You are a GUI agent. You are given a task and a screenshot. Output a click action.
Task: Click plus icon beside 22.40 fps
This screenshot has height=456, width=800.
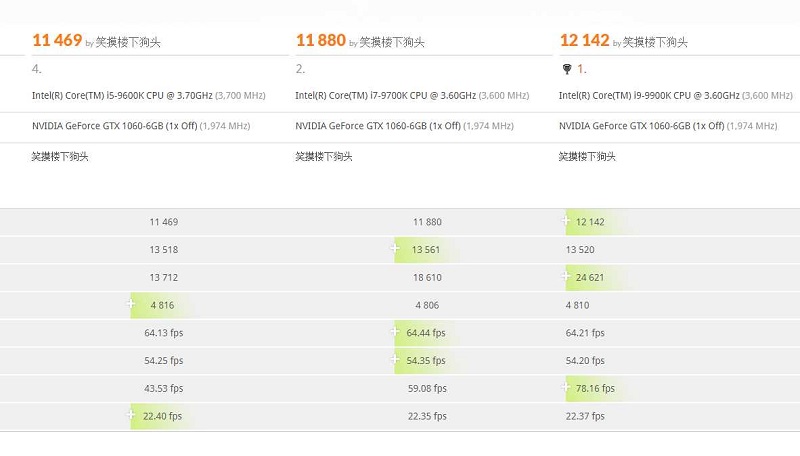pos(131,415)
